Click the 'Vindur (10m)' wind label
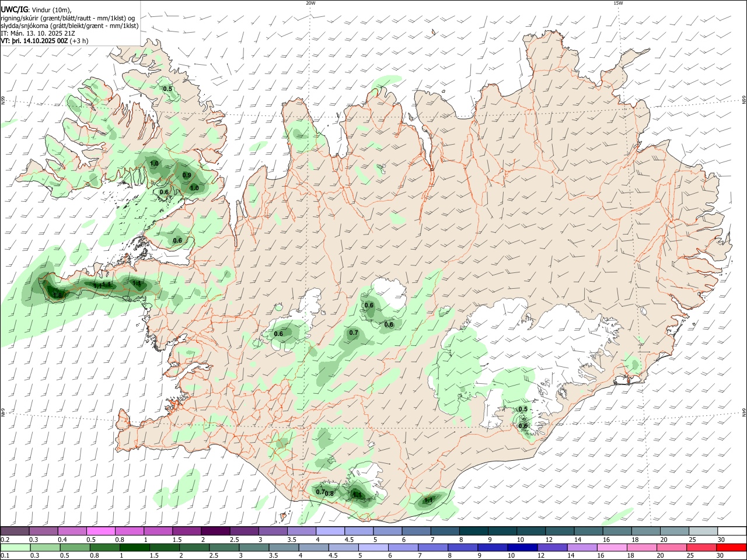The image size is (747, 560). click(x=52, y=10)
